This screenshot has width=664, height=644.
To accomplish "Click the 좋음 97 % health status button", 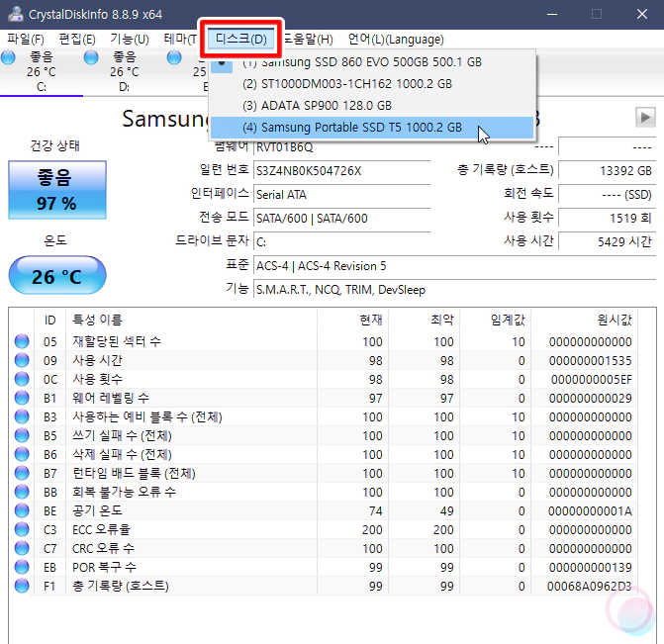I will [57, 190].
